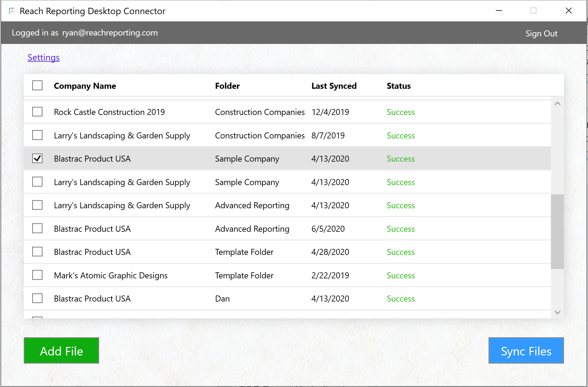Minimize the Desktop Connector window
Screen dimensions: 588x387
point(499,11)
